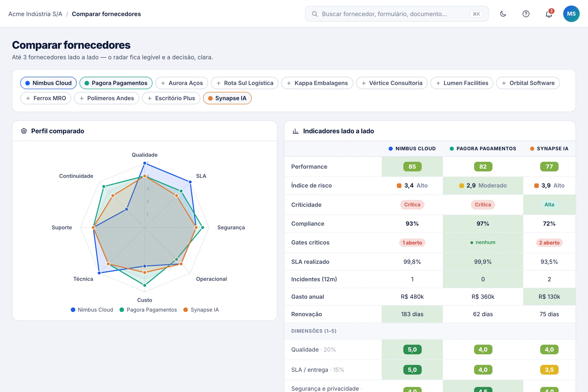This screenshot has width=588, height=392.
Task: Click the Pagora Pagamentos Custo radar point
Action: tap(145, 285)
